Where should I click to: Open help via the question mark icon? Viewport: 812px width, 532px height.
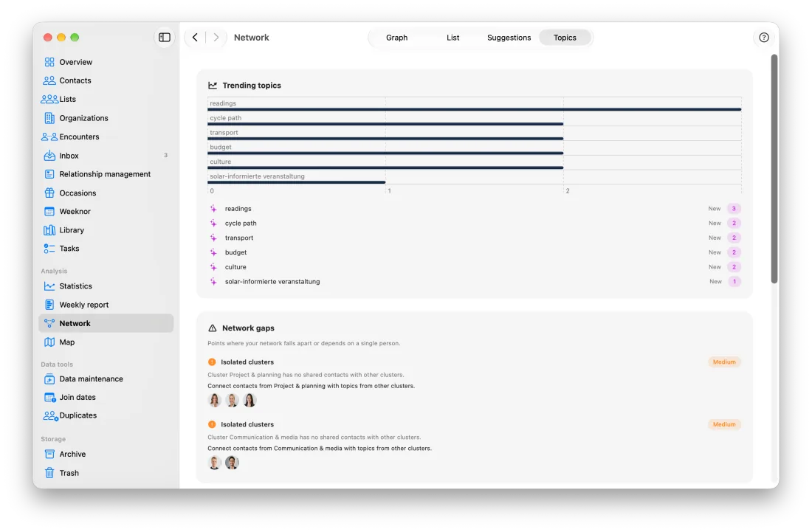764,37
